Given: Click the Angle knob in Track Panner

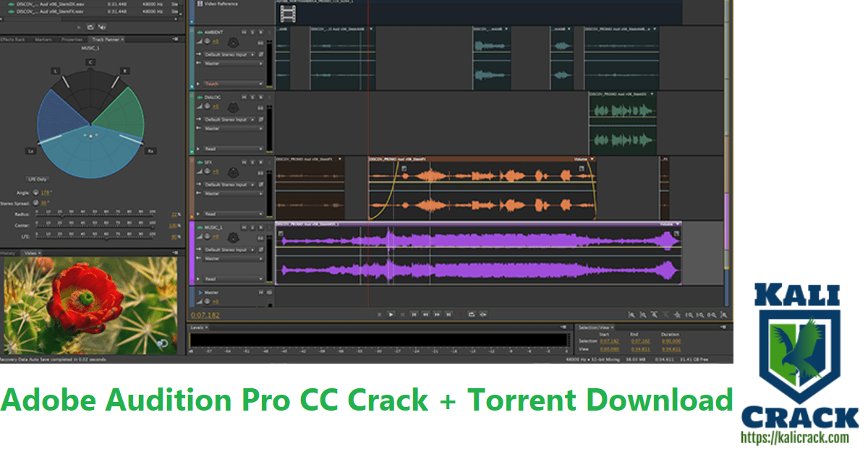Looking at the screenshot, I should coord(35,192).
